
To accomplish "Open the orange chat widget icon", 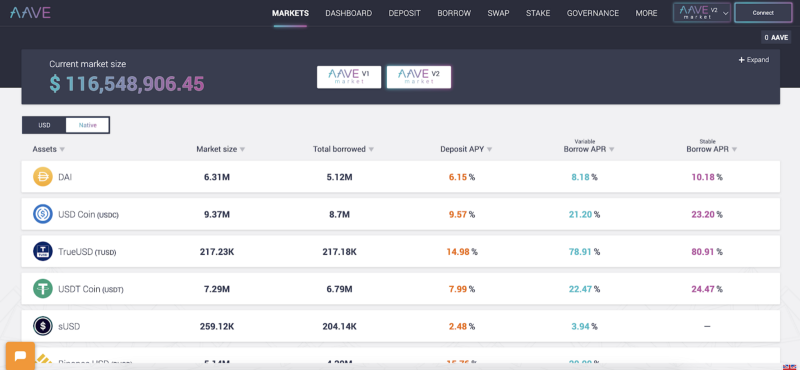I will [x=20, y=356].
